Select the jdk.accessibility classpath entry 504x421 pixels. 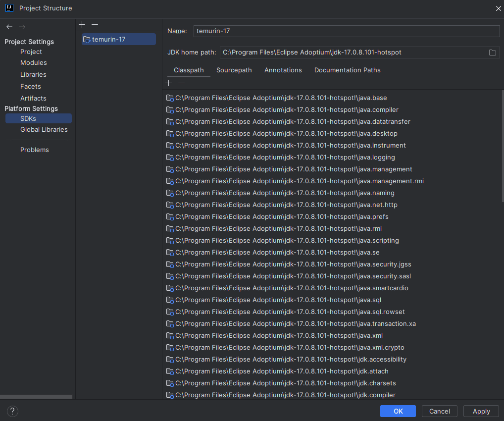286,360
